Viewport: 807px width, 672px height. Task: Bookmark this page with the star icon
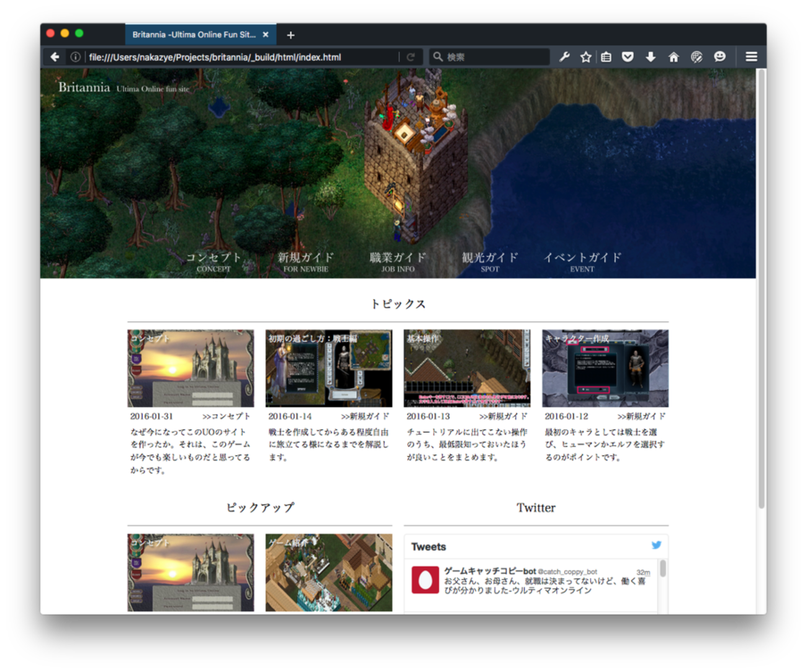(x=585, y=57)
